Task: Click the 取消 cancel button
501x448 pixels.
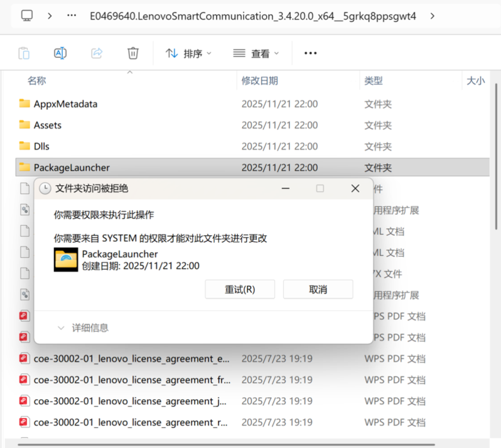Action: 318,289
